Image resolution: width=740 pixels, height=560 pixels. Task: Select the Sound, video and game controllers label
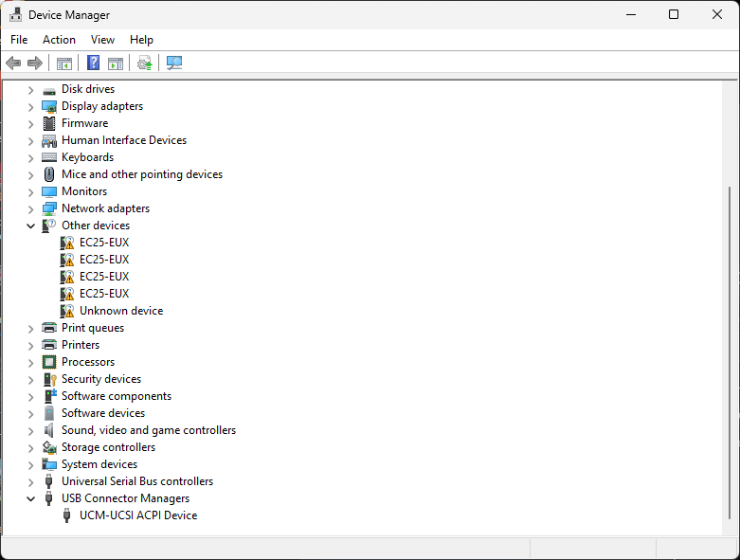(x=149, y=430)
